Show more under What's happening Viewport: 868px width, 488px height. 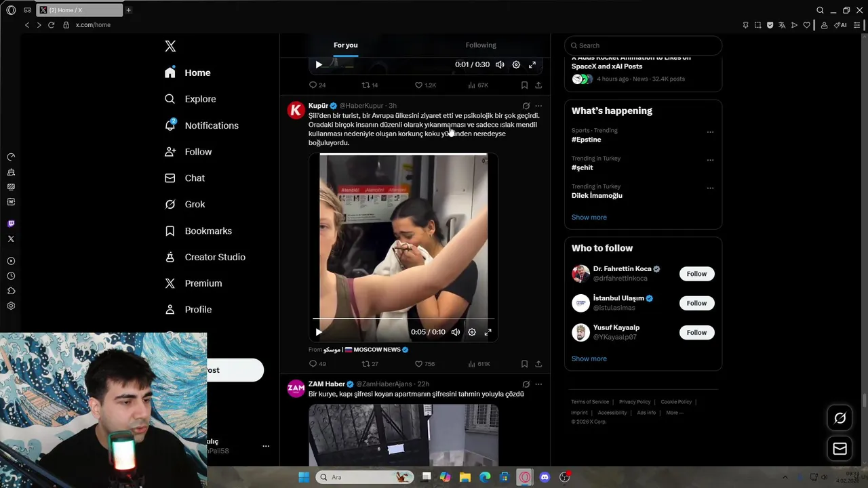(x=589, y=218)
